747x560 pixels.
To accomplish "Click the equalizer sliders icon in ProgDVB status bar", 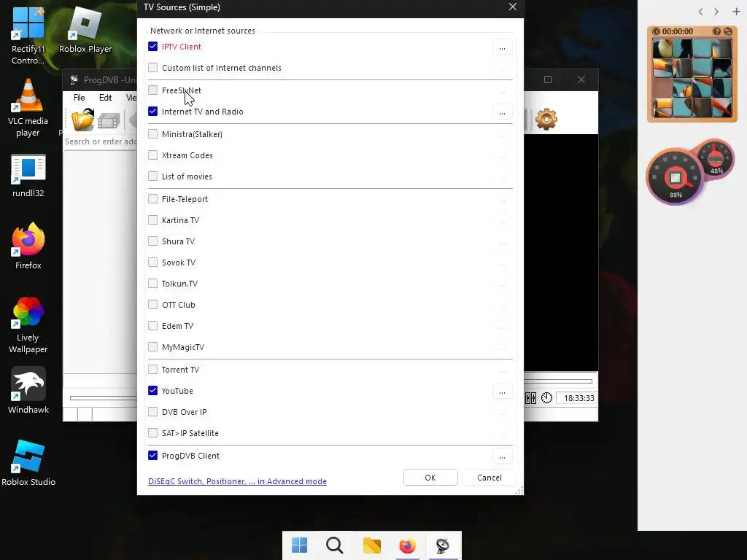I will point(531,398).
